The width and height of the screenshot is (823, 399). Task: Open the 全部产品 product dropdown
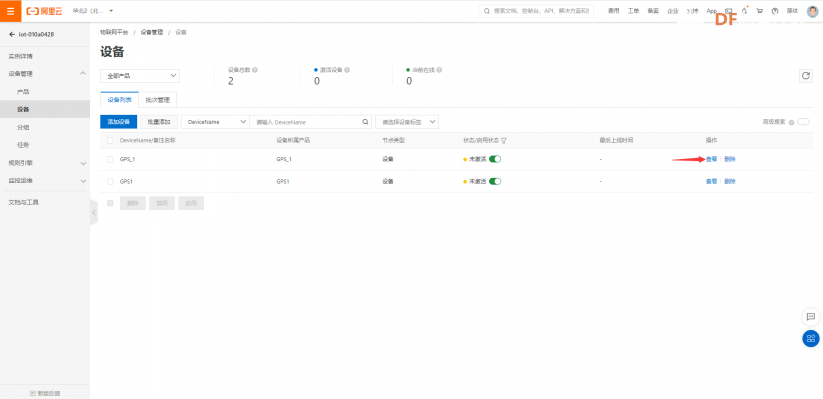[140, 76]
